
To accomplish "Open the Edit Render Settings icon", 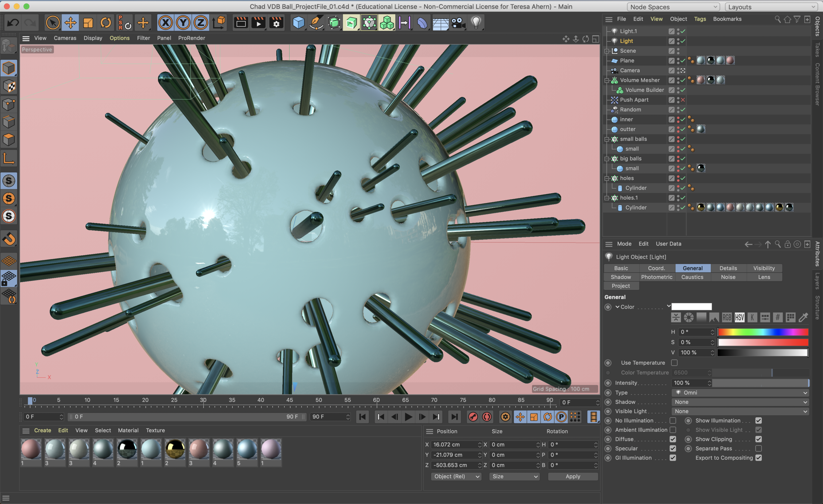I will click(276, 23).
